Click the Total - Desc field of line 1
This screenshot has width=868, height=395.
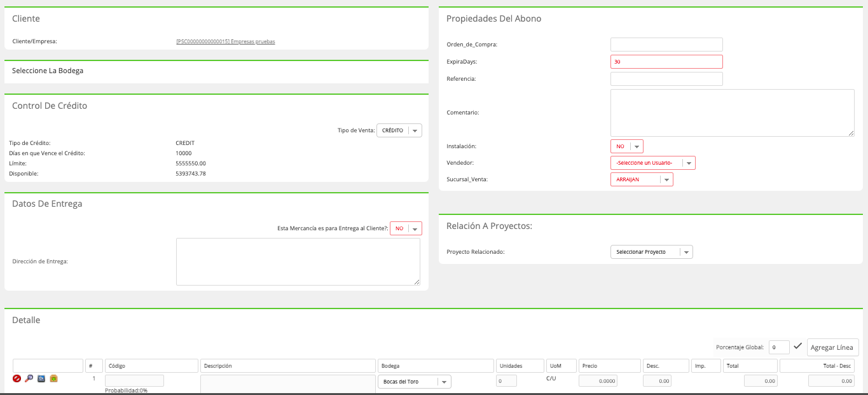[x=831, y=381]
